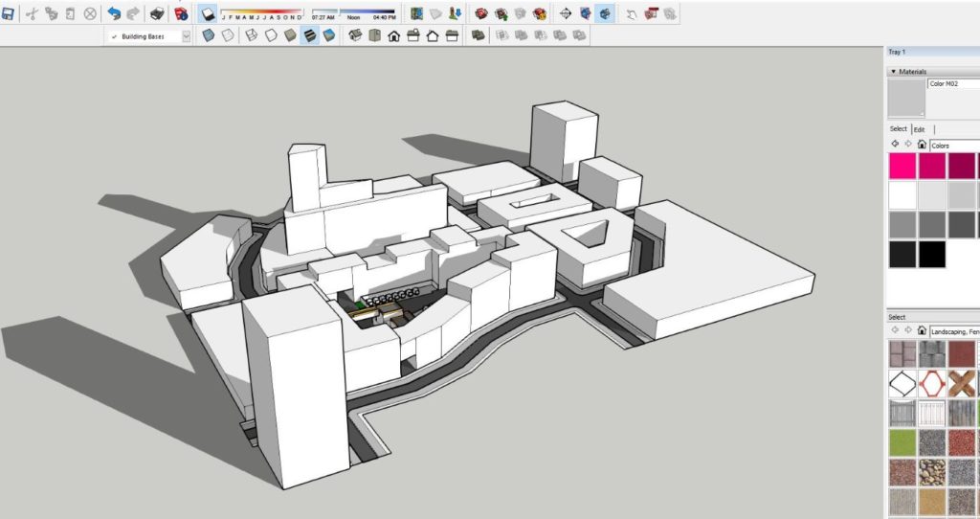Viewport: 980px width, 519px height.
Task: Toggle the Show/Hide Shadows button
Action: [208, 13]
